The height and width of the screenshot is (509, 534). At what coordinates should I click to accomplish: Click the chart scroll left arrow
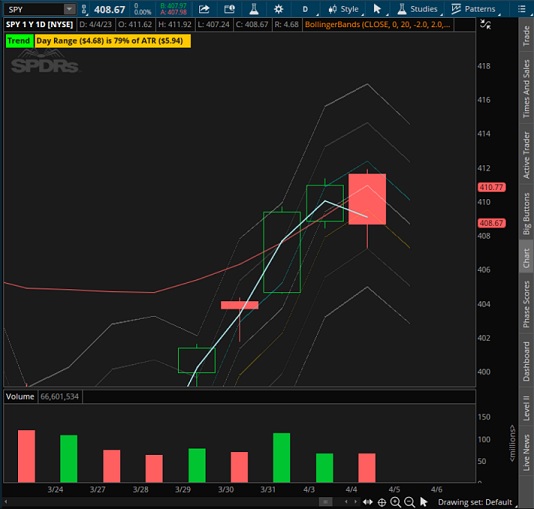(x=346, y=502)
